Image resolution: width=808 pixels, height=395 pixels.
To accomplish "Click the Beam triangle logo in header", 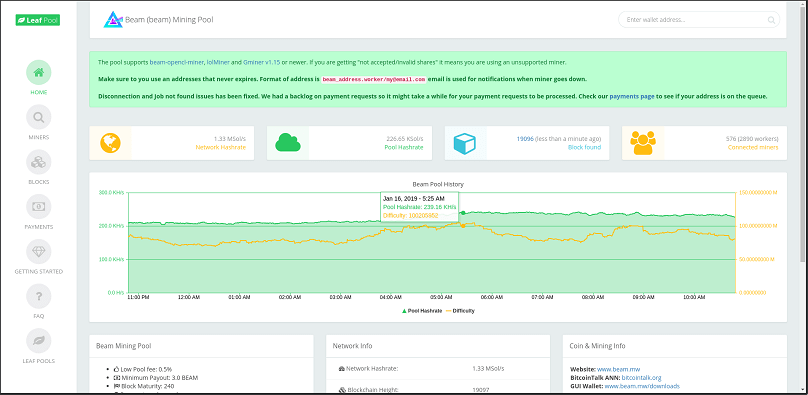I will [x=112, y=20].
